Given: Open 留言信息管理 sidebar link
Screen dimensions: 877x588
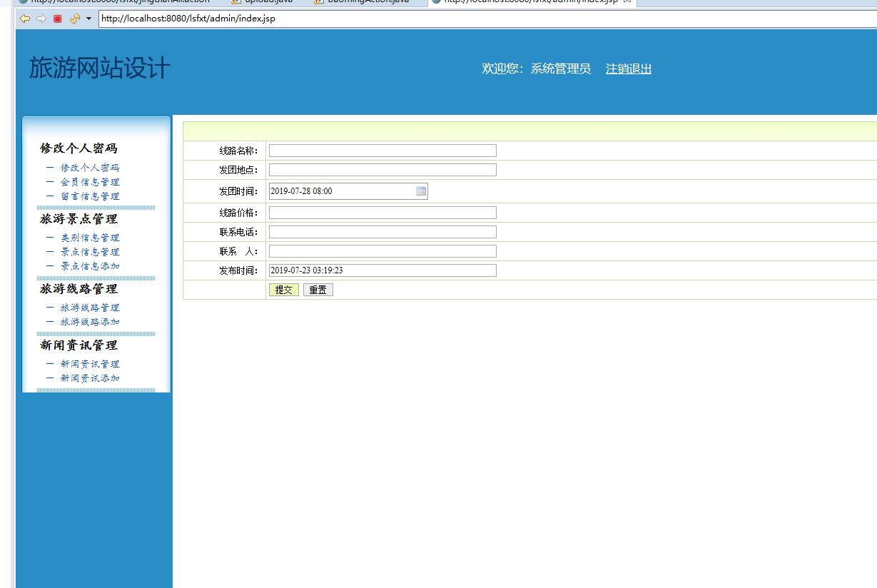Looking at the screenshot, I should [x=90, y=196].
